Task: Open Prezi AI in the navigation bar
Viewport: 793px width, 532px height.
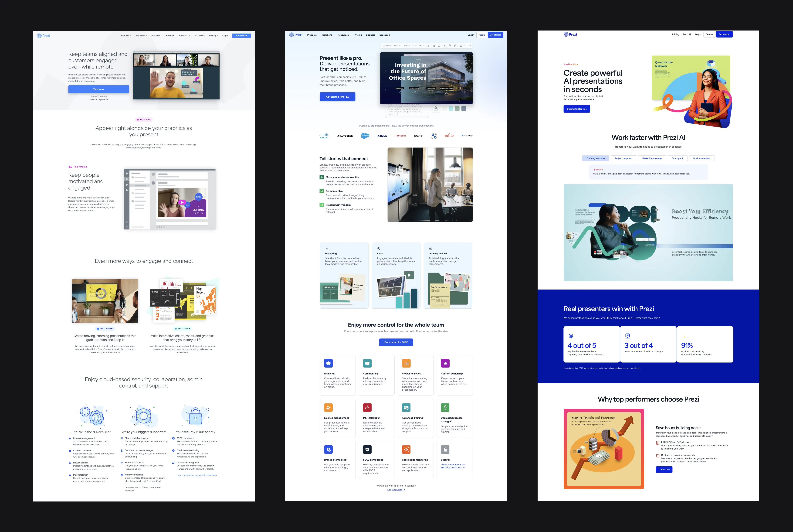Action: [x=687, y=34]
